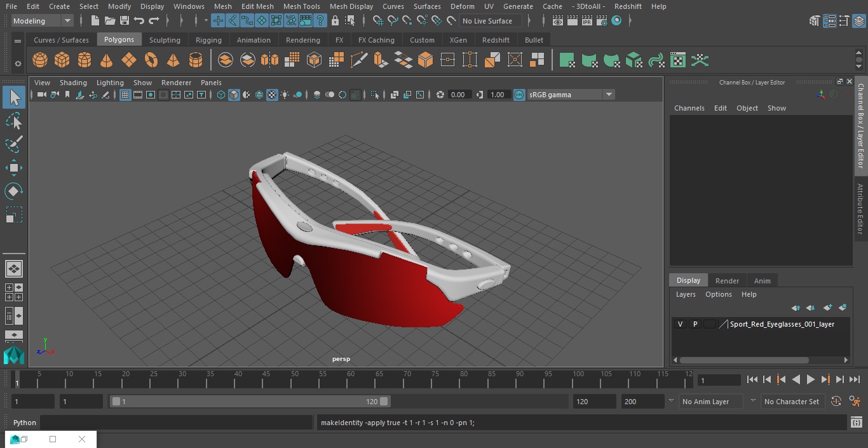Click the Layer Editor horizontal scrollbar

[744, 360]
